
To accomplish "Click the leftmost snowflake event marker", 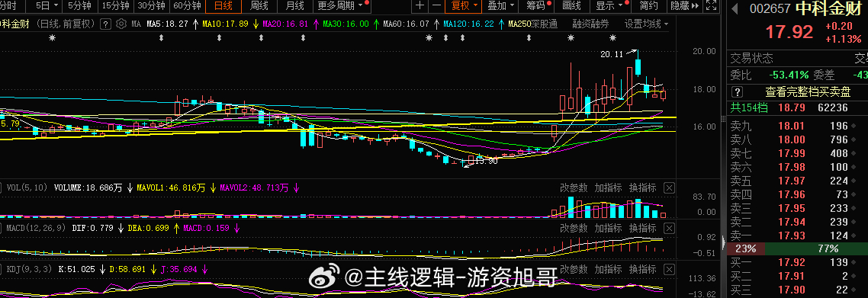I will click(52, 37).
